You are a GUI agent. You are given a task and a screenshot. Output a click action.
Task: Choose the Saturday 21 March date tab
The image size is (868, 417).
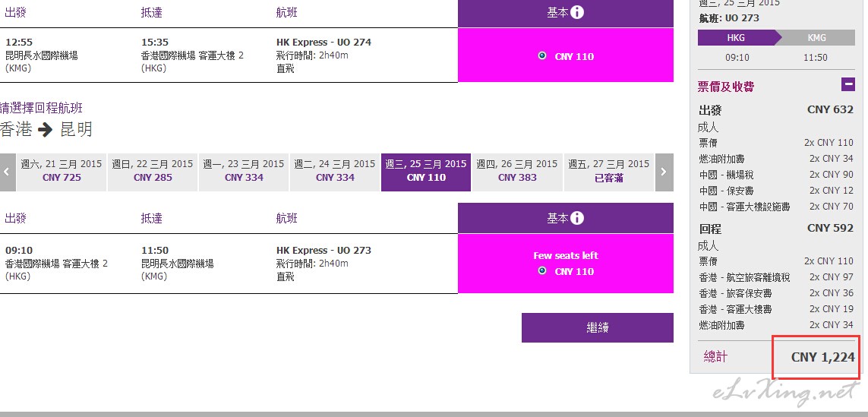click(x=62, y=172)
